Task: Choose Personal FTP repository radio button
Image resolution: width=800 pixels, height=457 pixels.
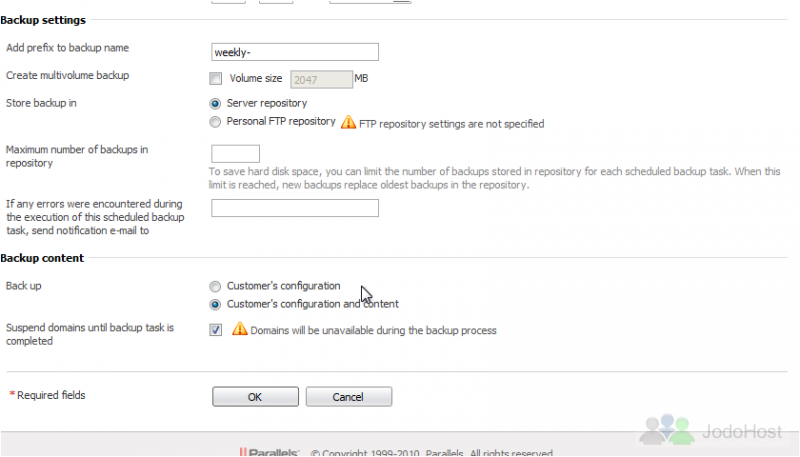Action: point(215,122)
